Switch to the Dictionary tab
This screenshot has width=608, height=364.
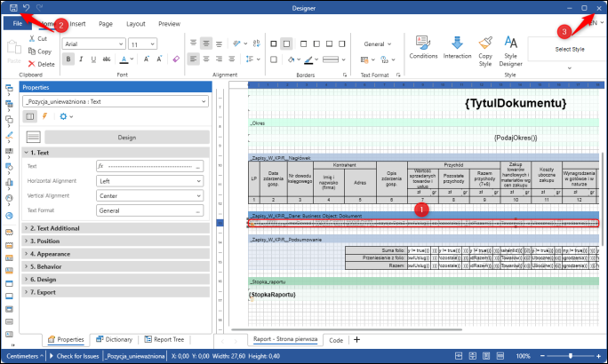click(113, 339)
